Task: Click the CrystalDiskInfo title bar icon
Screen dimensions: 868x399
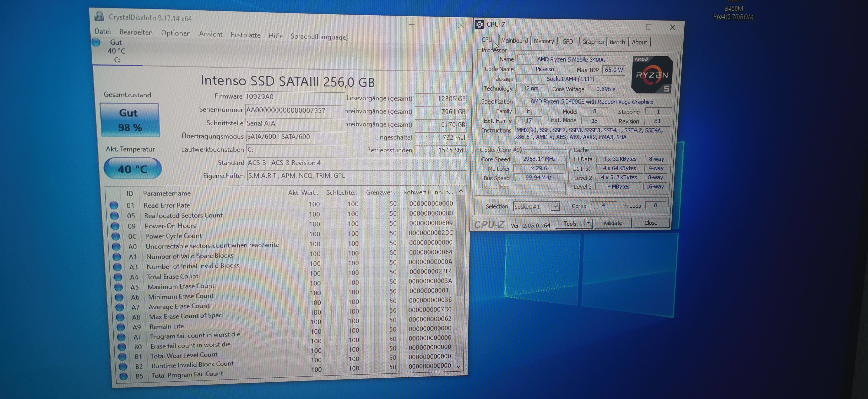Action: click(x=99, y=16)
